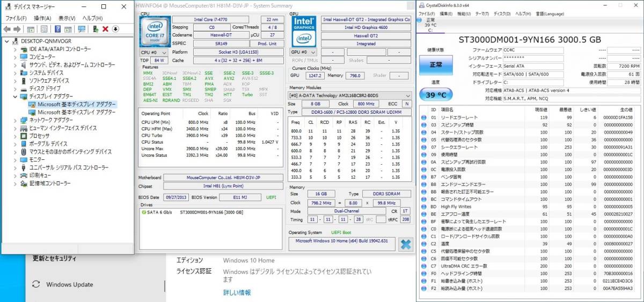Expand the ネットワーク アダプター node
Viewport: 644px width, 302px height.
click(15, 120)
